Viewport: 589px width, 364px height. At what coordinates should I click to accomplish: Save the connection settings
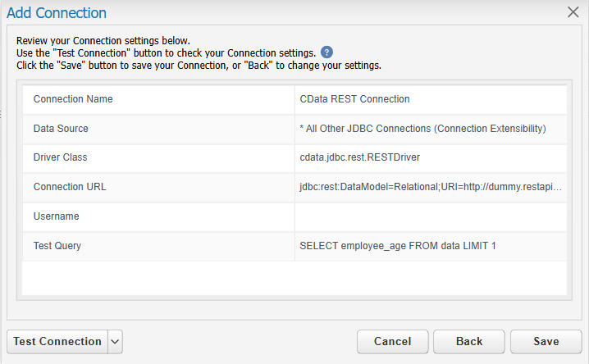pyautogui.click(x=546, y=342)
